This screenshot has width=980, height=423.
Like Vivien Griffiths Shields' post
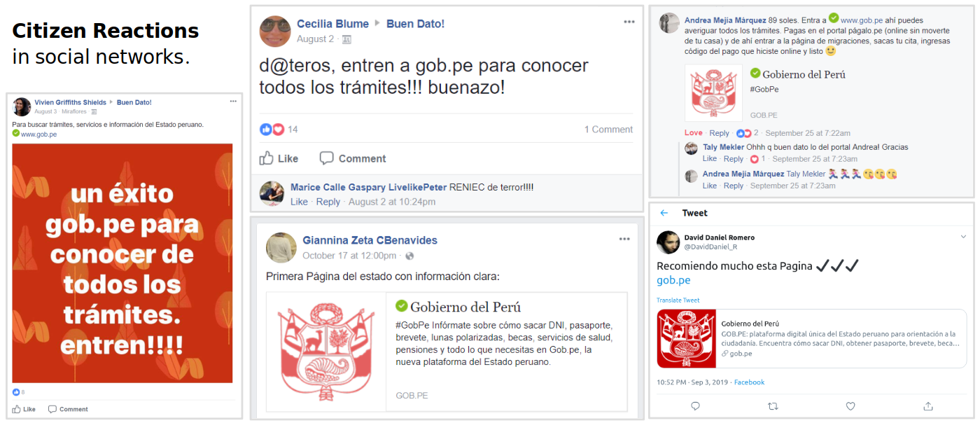pos(24,409)
